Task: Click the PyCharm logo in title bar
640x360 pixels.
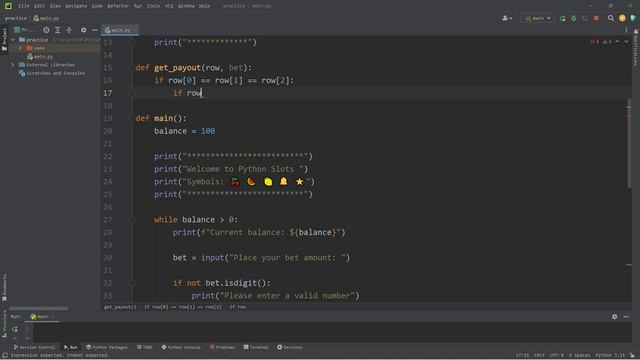Action: pos(8,6)
